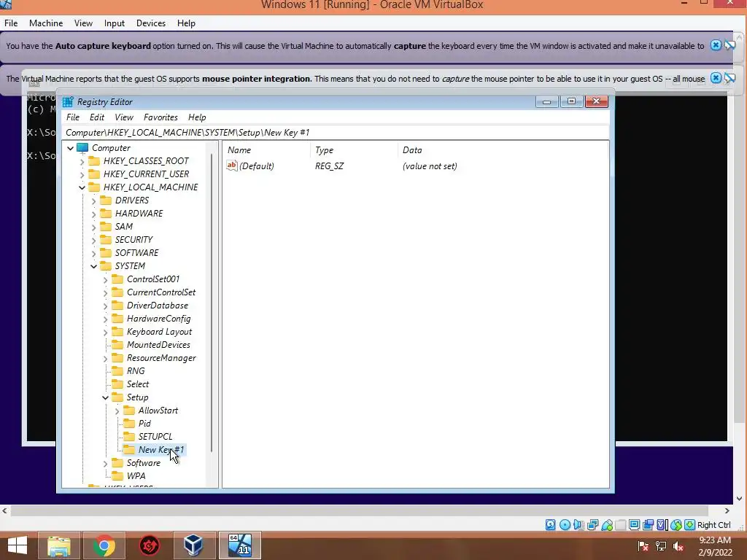Open Registry Editor Help menu
This screenshot has width=747, height=560.
coord(197,117)
